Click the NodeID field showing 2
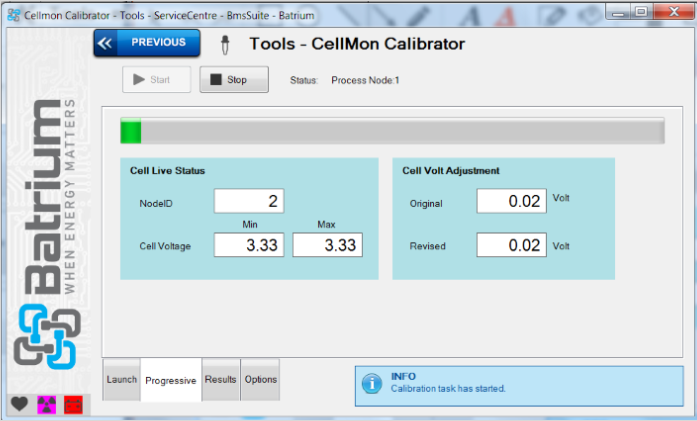Image resolution: width=697 pixels, height=421 pixels. pyautogui.click(x=249, y=201)
